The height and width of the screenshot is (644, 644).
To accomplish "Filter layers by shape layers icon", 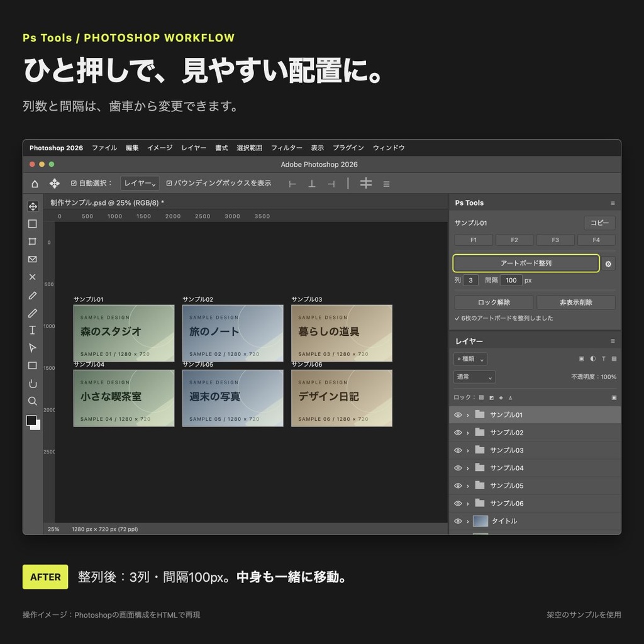I will point(614,358).
